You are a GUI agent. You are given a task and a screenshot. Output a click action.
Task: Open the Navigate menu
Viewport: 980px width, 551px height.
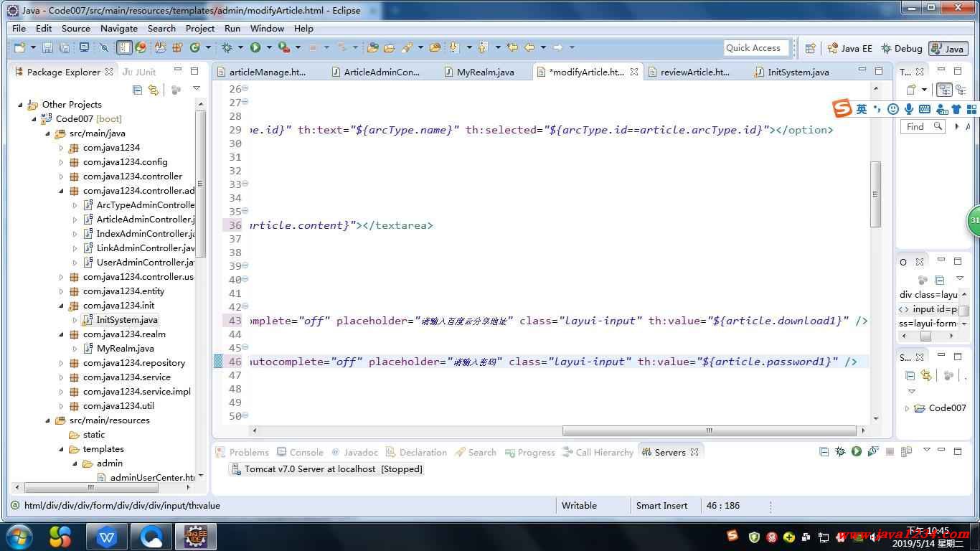coord(119,29)
